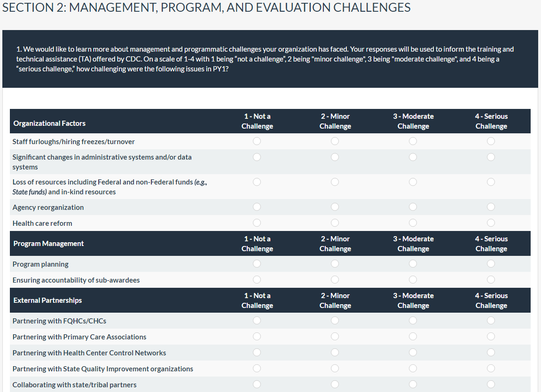This screenshot has height=392, width=541.
Task: Choose Minor Challenge for Agency reorganization
Action: 335,207
